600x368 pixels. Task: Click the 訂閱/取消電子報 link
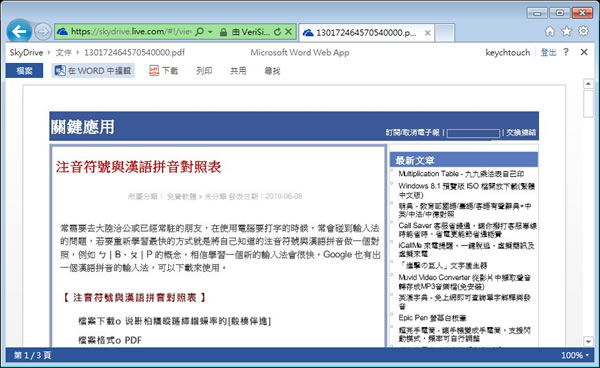[412, 133]
